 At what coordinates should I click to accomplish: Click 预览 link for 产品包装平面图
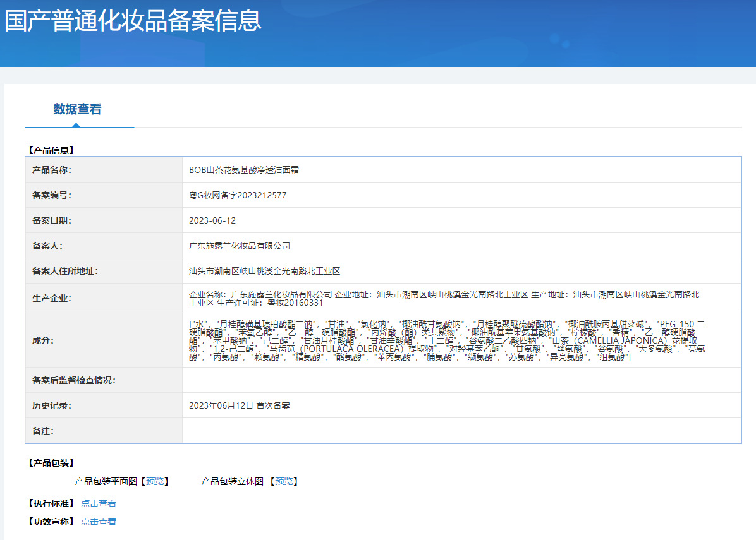tap(154, 481)
